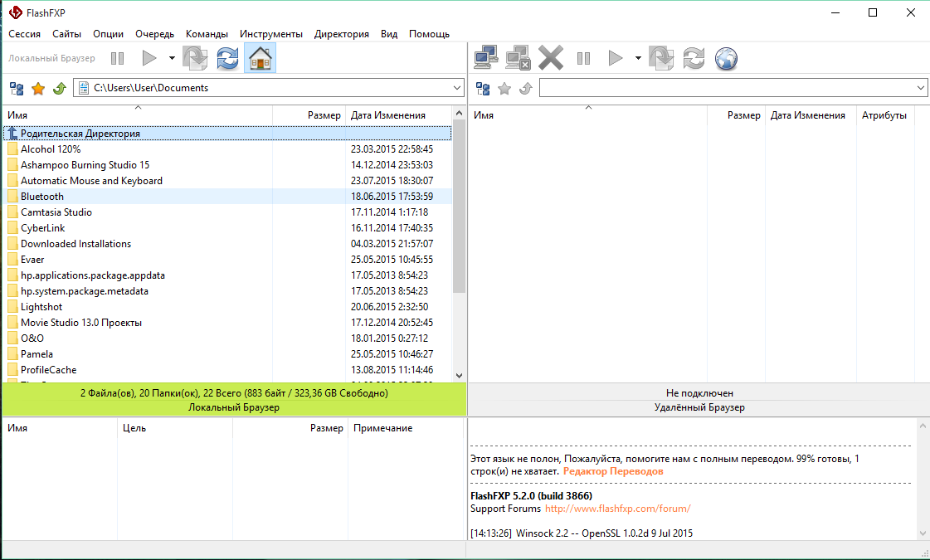The image size is (930, 560).
Task: Click the local refresh icon
Action: [x=227, y=58]
